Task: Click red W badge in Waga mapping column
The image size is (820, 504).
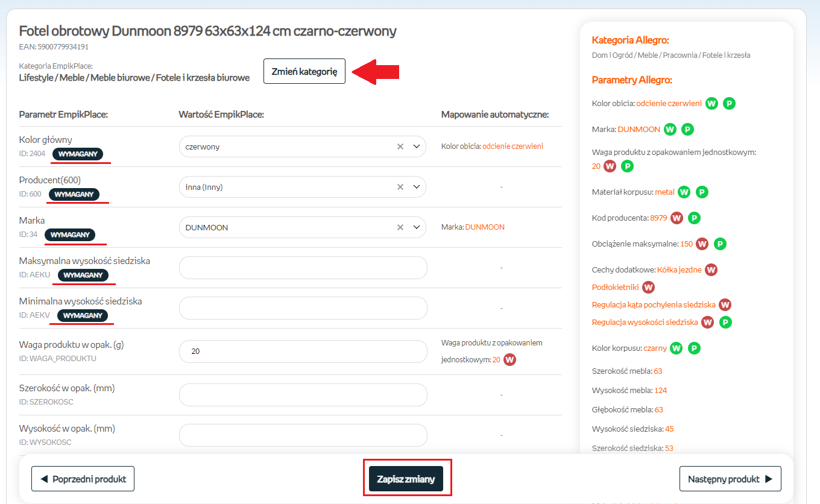Action: point(509,360)
